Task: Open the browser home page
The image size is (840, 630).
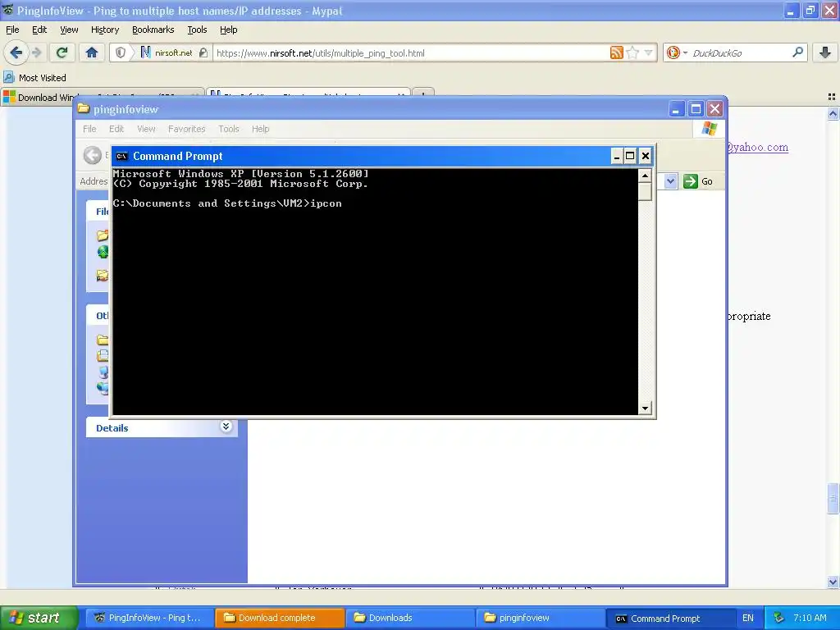Action: [x=92, y=52]
